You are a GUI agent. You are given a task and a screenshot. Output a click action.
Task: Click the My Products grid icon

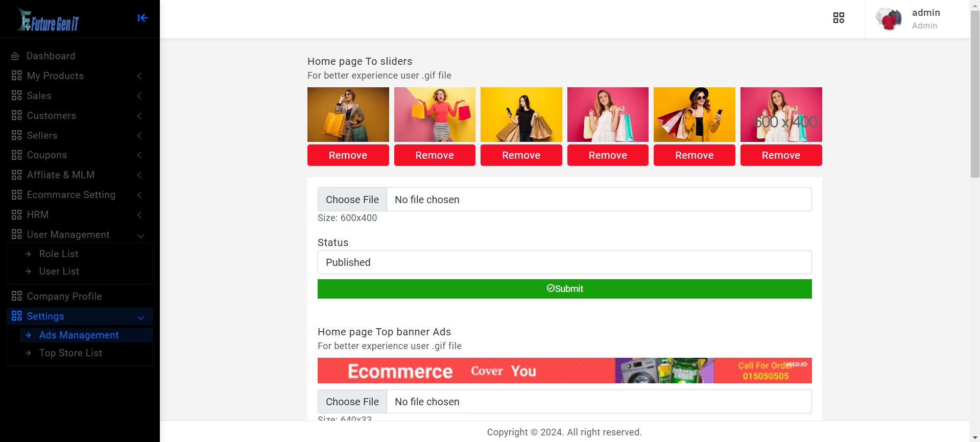tap(17, 76)
